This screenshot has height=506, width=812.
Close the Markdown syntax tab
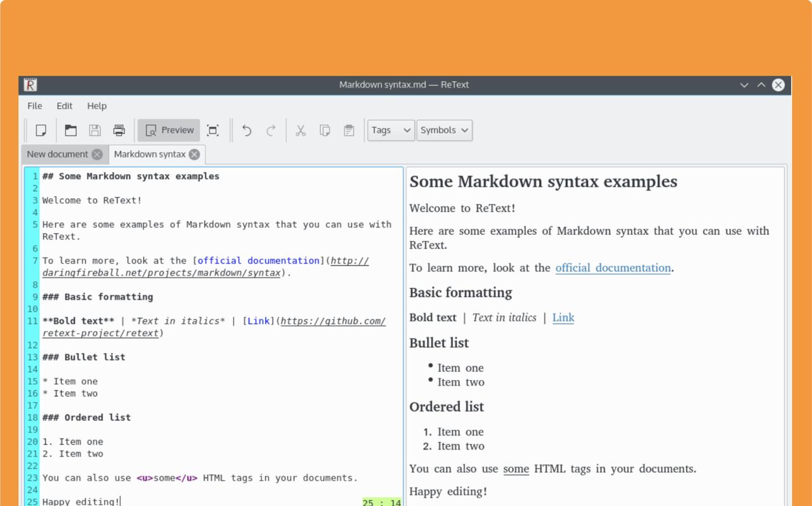[x=194, y=154]
